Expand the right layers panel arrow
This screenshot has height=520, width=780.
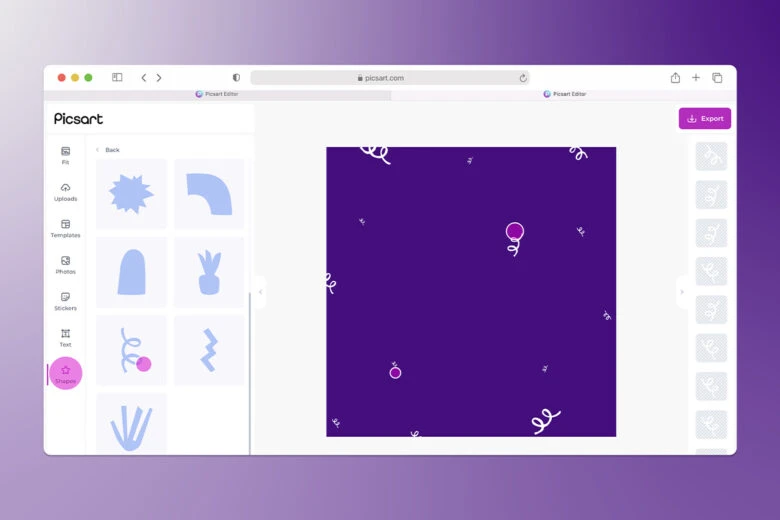click(x=682, y=292)
